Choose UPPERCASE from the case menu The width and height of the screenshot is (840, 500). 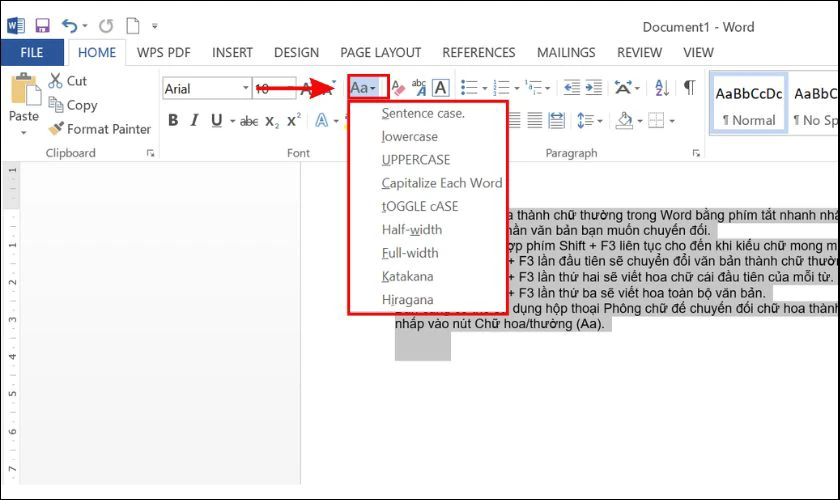(x=416, y=159)
